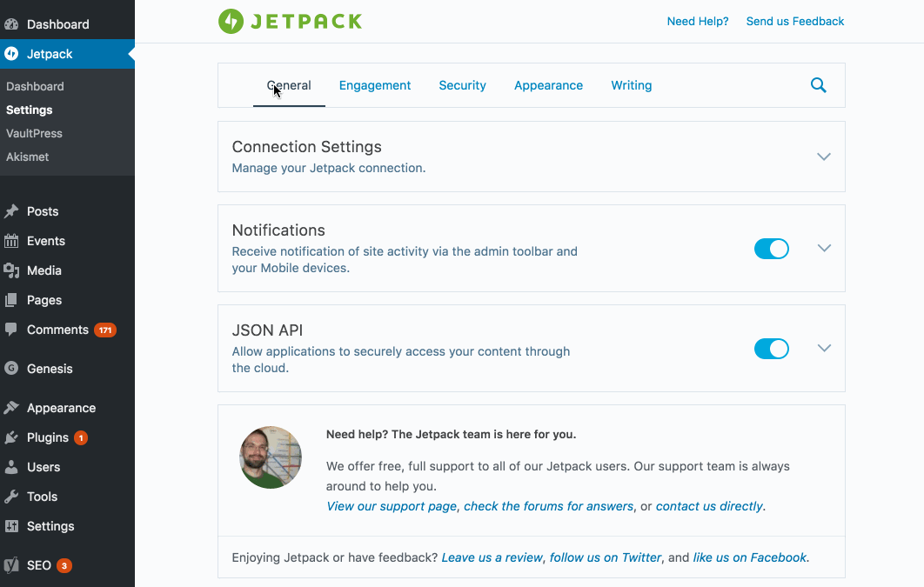Click the Yoast SEO icon in sidebar
Image resolution: width=924 pixels, height=587 pixels.
coord(11,565)
